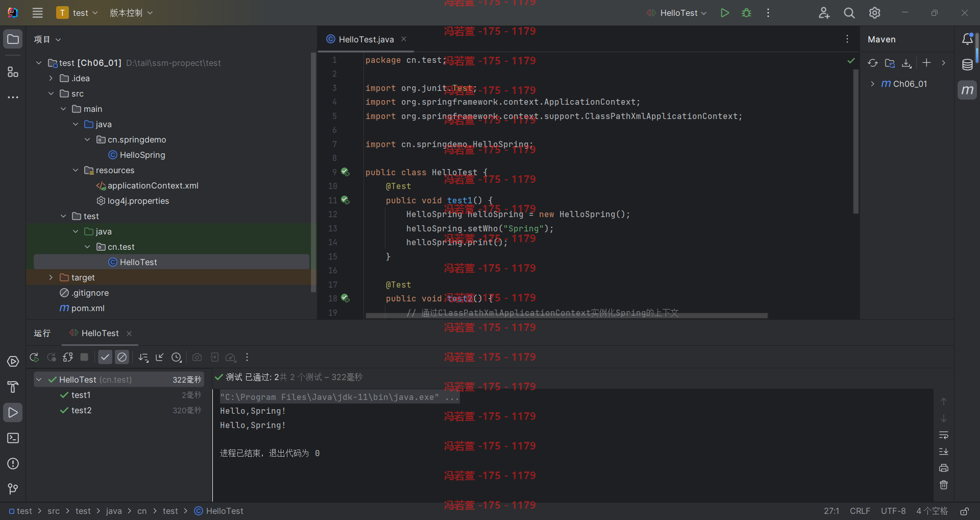Toggle the Run tool window button

coord(13,413)
